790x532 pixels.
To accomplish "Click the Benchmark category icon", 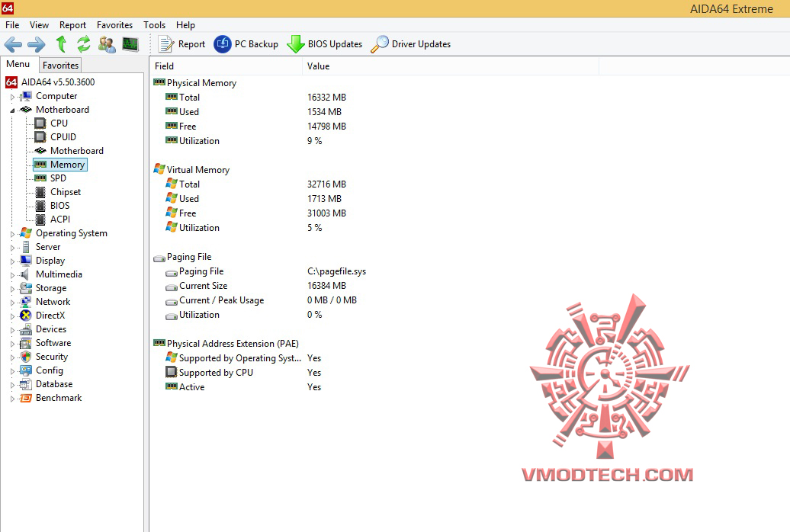I will [26, 398].
